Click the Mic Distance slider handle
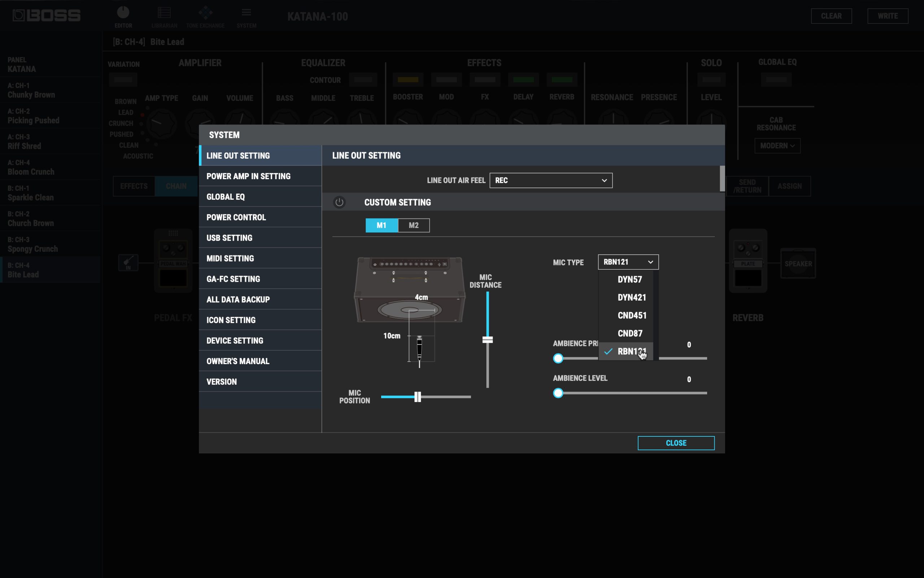This screenshot has width=924, height=578. click(488, 340)
